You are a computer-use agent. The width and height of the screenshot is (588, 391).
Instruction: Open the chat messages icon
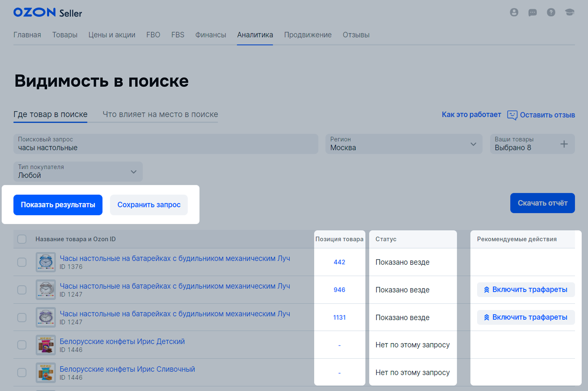click(x=532, y=13)
